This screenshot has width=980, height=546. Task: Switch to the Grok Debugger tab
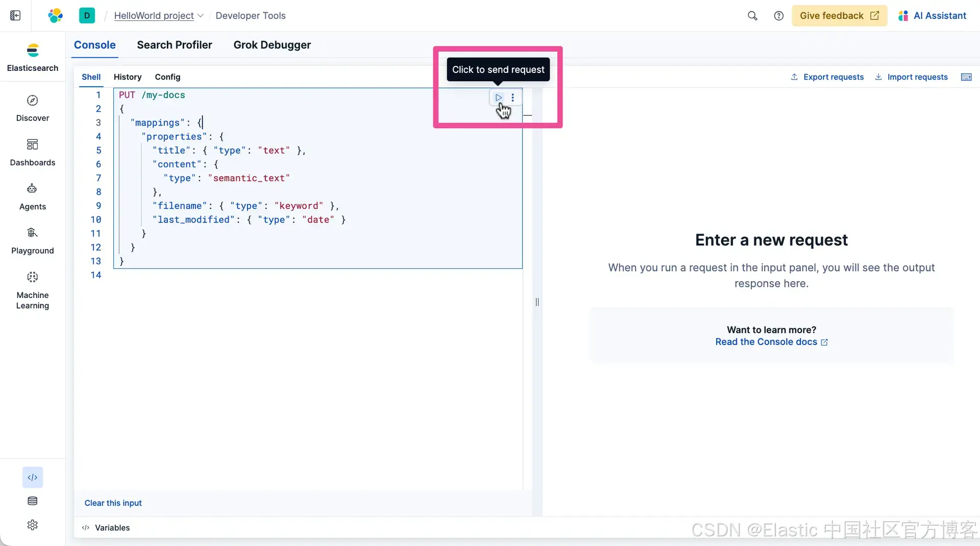tap(272, 45)
